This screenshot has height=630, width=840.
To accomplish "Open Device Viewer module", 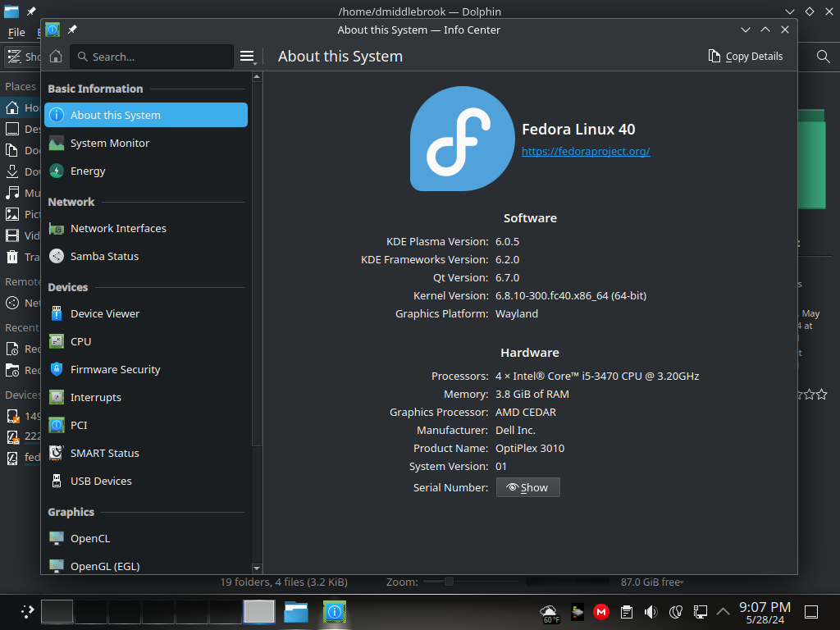I will click(x=146, y=313).
